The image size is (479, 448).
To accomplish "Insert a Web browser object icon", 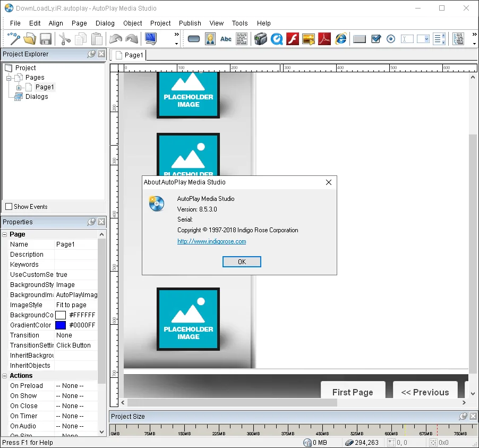I will (340, 39).
